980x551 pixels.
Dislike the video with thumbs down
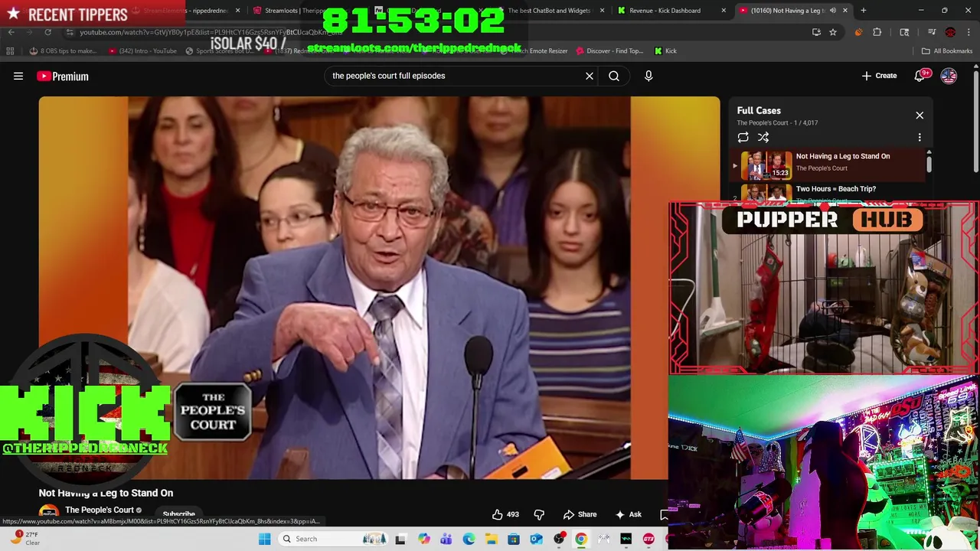click(539, 514)
